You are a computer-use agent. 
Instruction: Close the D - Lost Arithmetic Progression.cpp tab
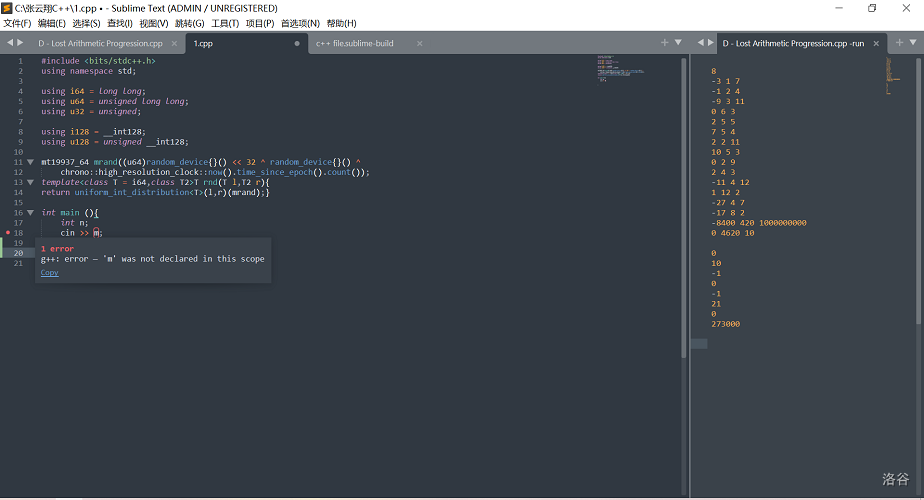(174, 44)
